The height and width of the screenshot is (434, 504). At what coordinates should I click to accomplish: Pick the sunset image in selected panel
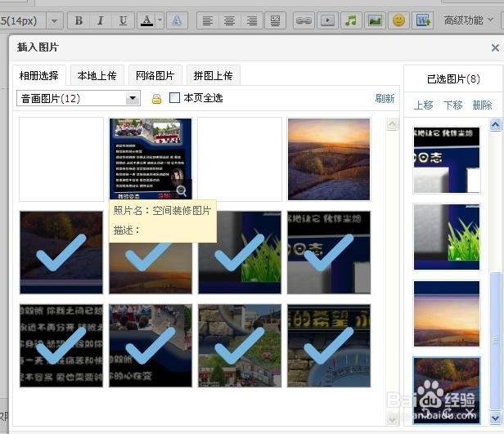click(447, 314)
